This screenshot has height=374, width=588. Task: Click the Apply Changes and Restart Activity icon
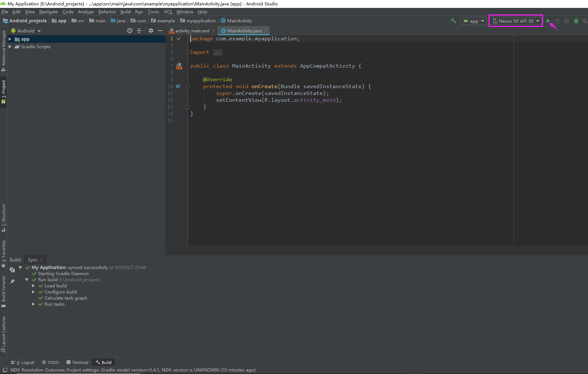(x=557, y=21)
